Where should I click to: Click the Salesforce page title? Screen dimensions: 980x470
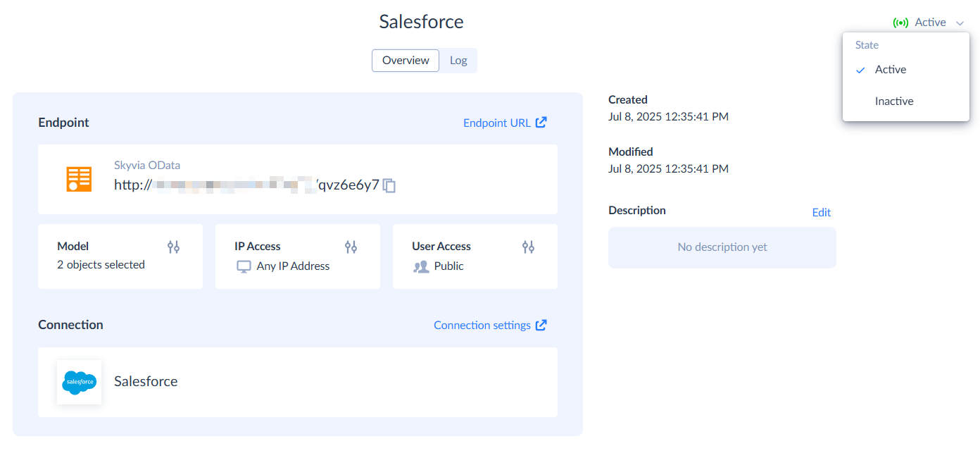(x=421, y=22)
